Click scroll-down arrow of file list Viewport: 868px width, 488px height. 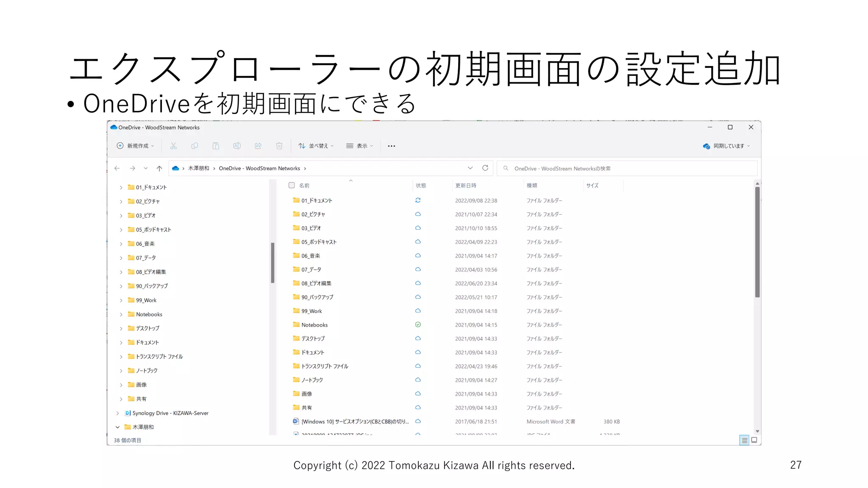point(757,431)
